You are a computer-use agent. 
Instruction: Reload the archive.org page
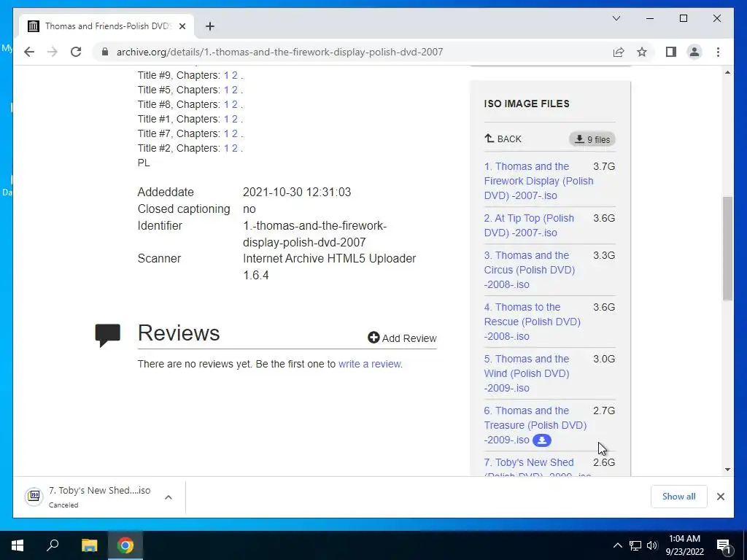pyautogui.click(x=76, y=52)
